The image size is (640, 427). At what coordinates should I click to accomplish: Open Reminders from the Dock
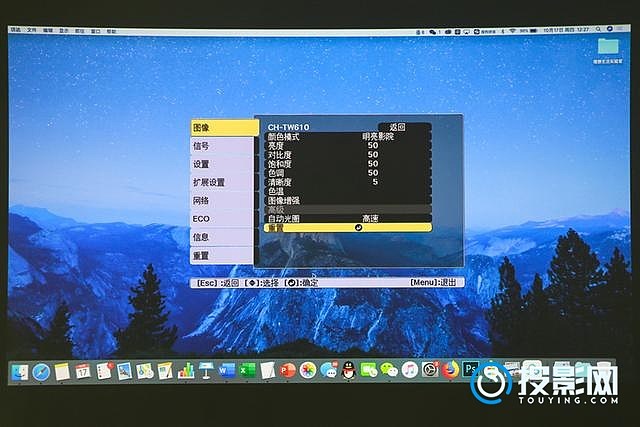pos(104,371)
